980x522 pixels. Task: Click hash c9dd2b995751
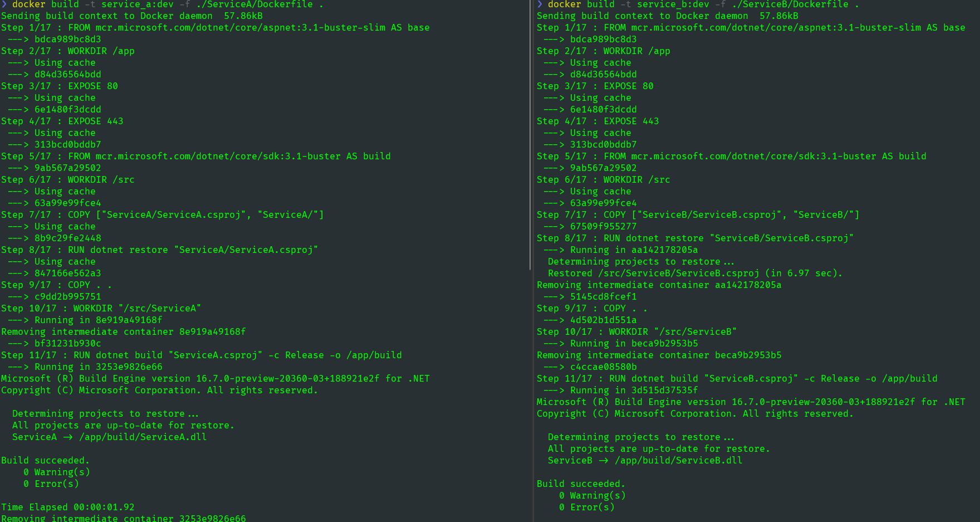[x=68, y=297]
